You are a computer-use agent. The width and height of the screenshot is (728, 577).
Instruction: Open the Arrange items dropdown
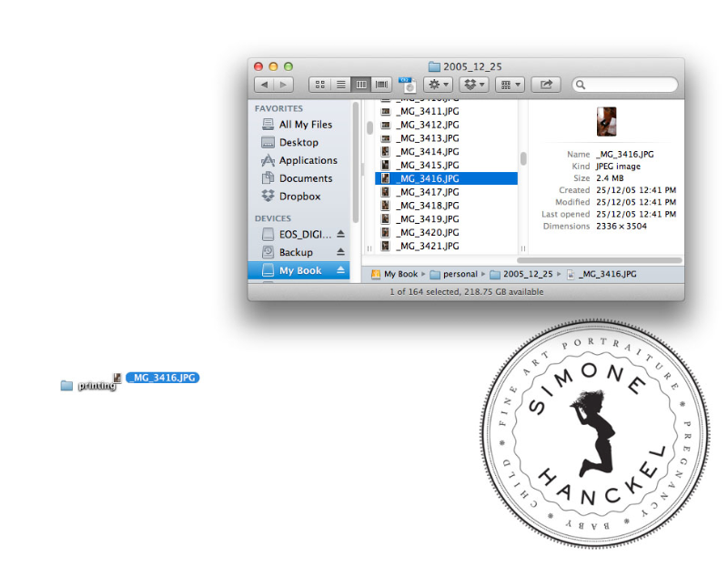pyautogui.click(x=511, y=85)
